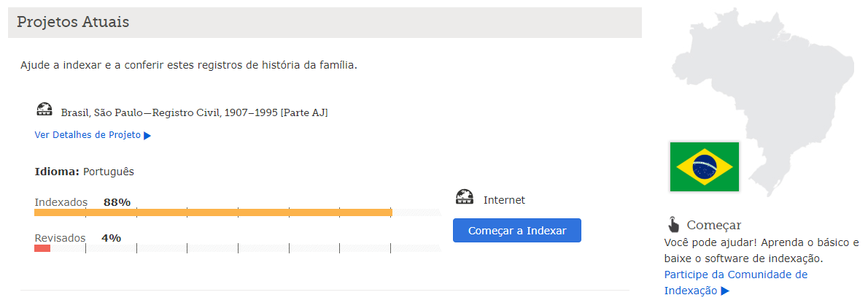Screen dimensions: 868x303
Task: Click the Revisados 4% label
Action: pos(78,238)
